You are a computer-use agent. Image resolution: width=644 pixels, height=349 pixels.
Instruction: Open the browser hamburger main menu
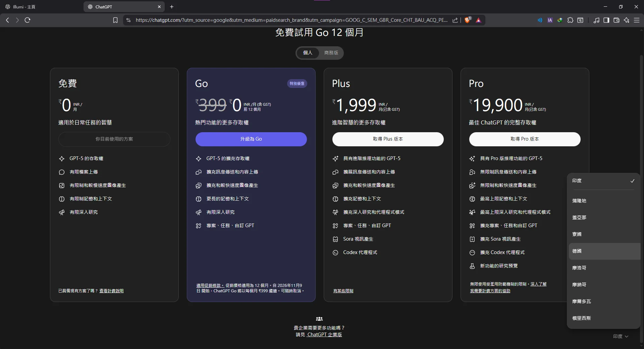(x=636, y=20)
